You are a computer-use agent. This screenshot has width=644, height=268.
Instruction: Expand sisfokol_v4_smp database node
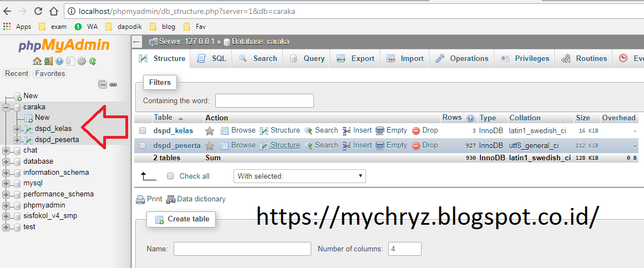[6, 216]
